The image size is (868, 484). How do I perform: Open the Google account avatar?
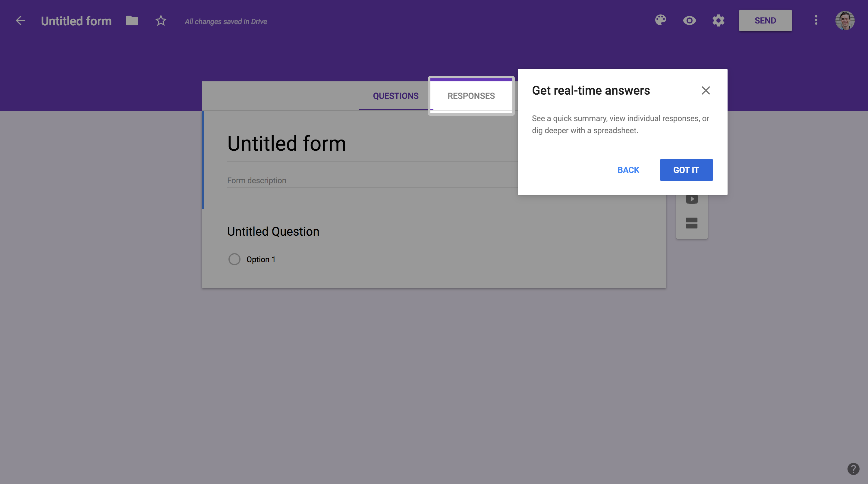point(845,20)
